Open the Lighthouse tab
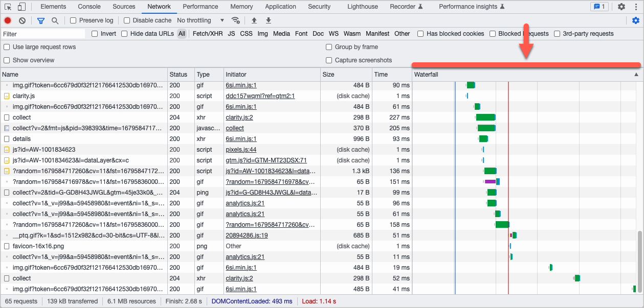Image resolution: width=644 pixels, height=308 pixels. coord(363,7)
